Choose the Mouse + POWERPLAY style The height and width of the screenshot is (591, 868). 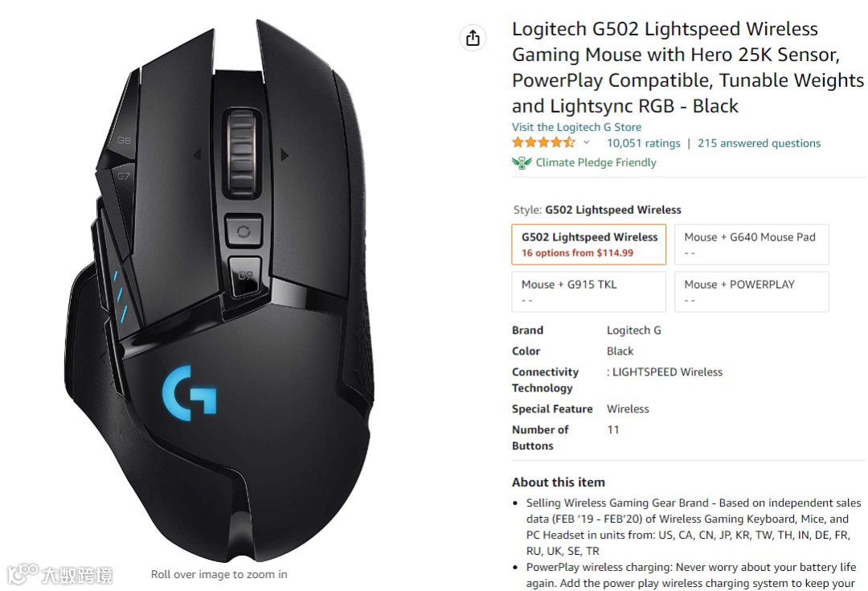pos(751,291)
